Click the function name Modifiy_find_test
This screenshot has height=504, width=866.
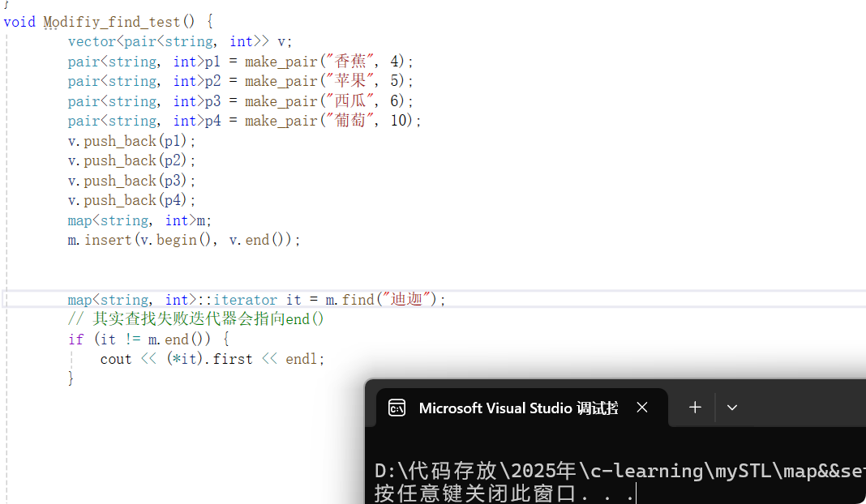pos(112,22)
